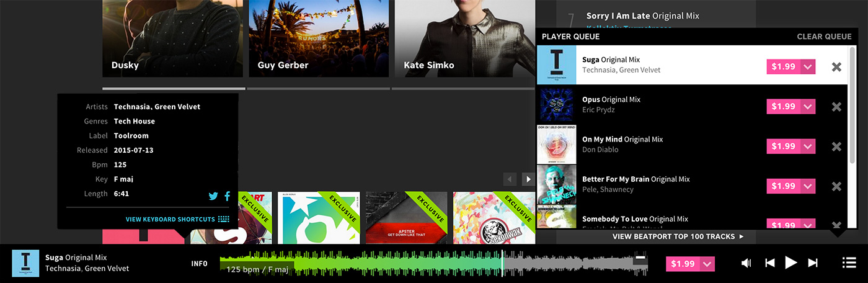Open Sorry I Am Late Original Mix
The width and height of the screenshot is (868, 283).
tap(643, 16)
